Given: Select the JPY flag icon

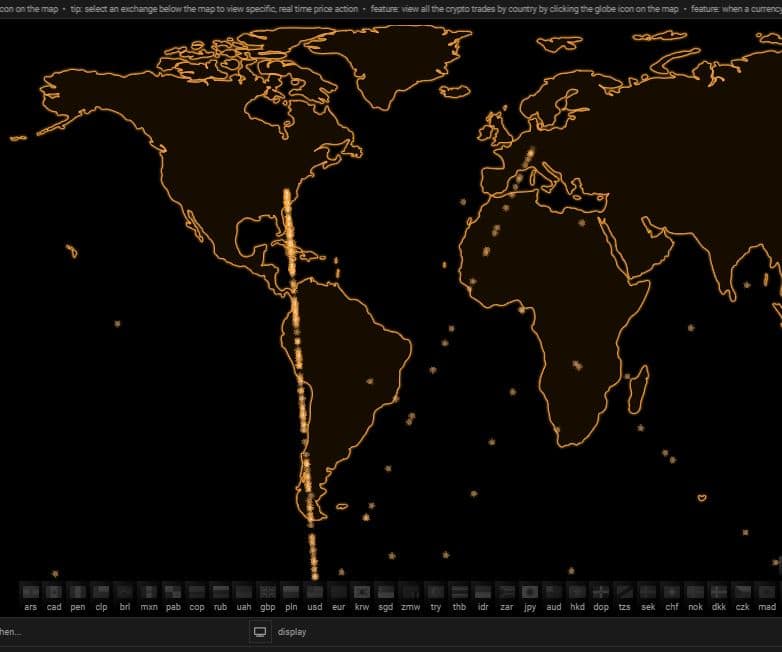Looking at the screenshot, I should click(529, 591).
